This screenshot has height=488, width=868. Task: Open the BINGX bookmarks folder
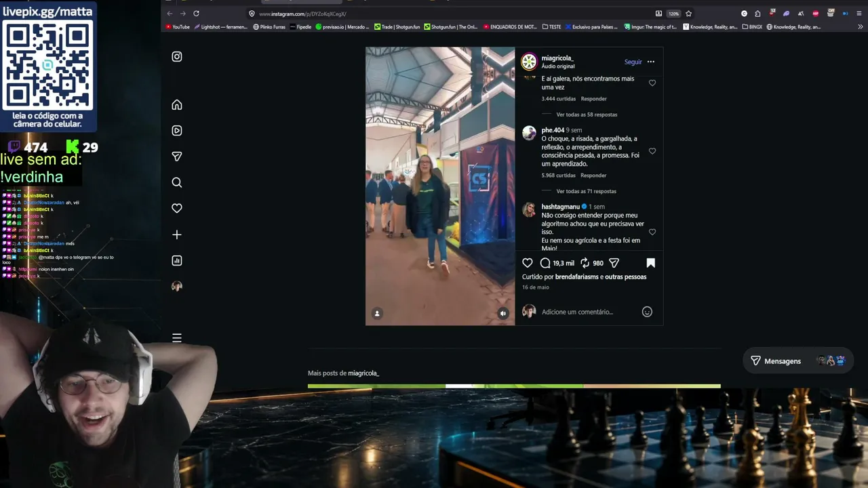click(752, 27)
